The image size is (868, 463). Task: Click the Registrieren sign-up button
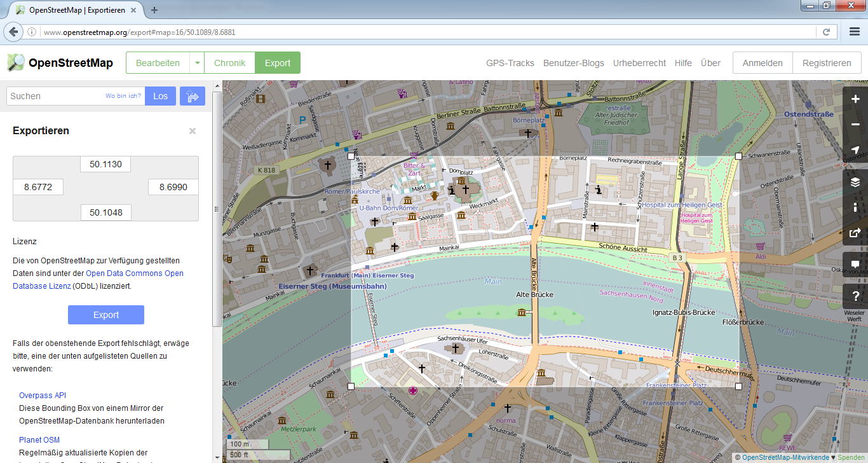827,63
